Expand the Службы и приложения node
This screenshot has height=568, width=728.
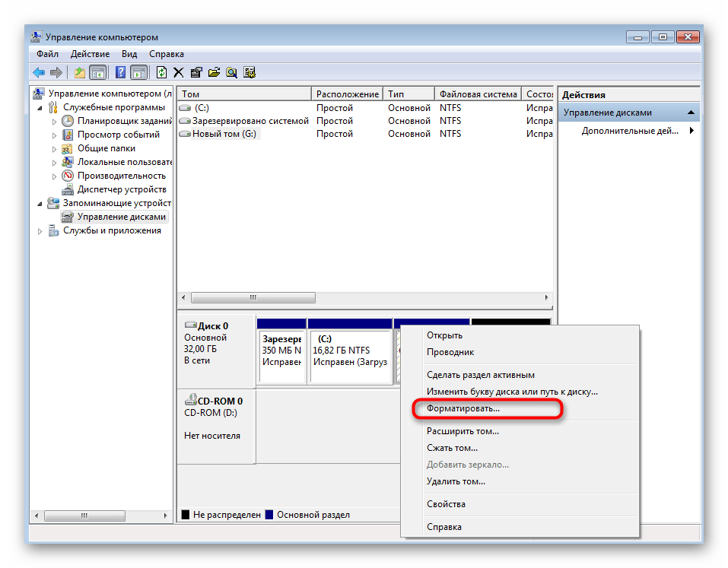coord(40,231)
